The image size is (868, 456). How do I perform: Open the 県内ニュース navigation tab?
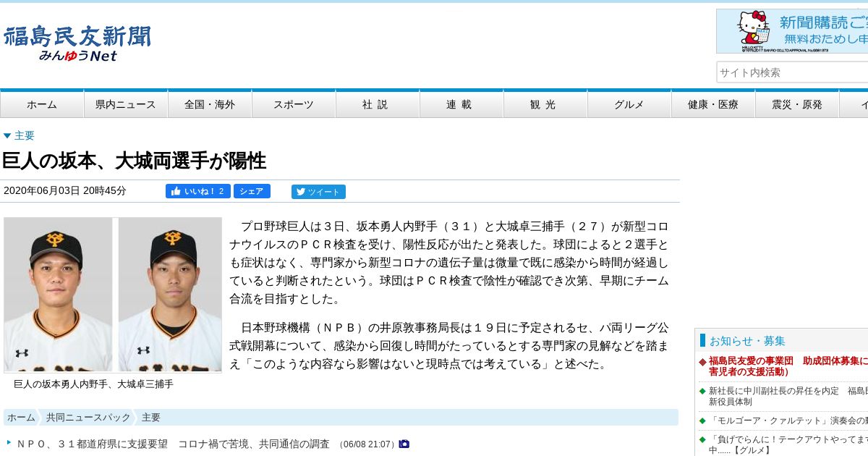point(126,104)
